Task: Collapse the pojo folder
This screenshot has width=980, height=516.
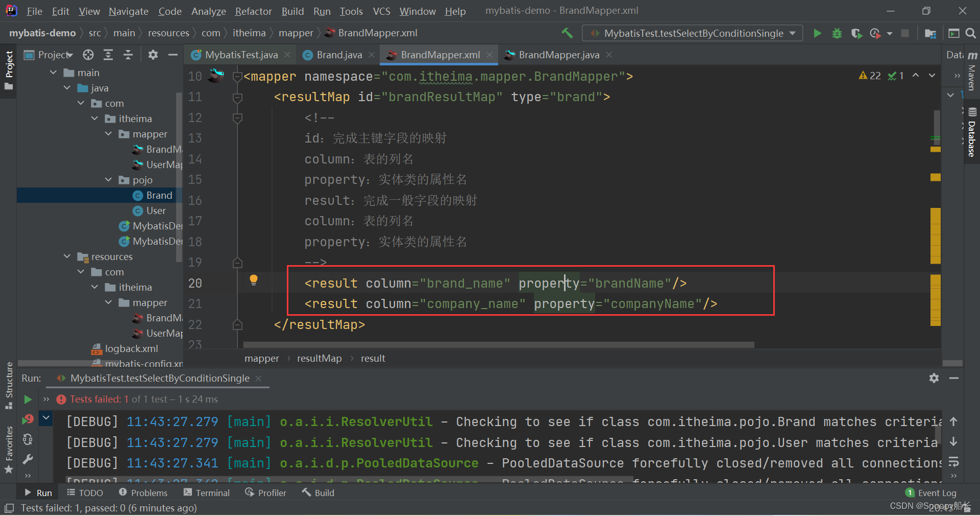Action: pyautogui.click(x=109, y=180)
